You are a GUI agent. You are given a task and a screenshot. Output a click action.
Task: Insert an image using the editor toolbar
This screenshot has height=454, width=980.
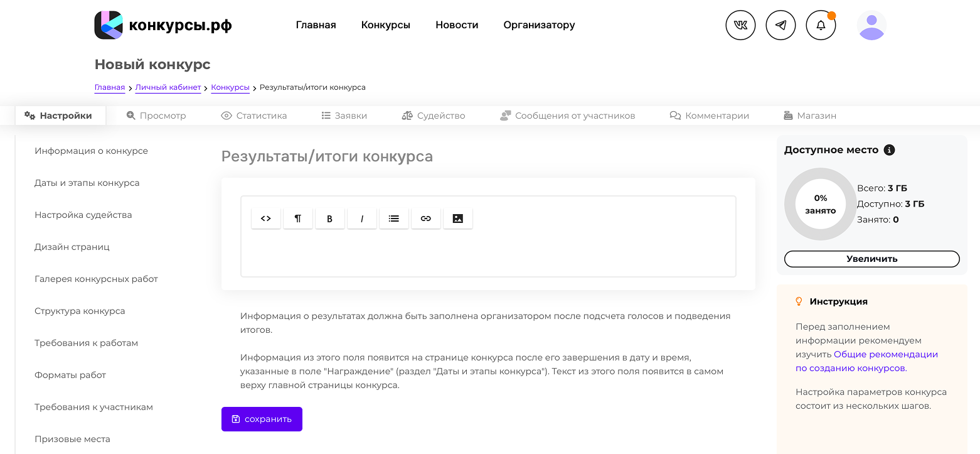pos(458,219)
